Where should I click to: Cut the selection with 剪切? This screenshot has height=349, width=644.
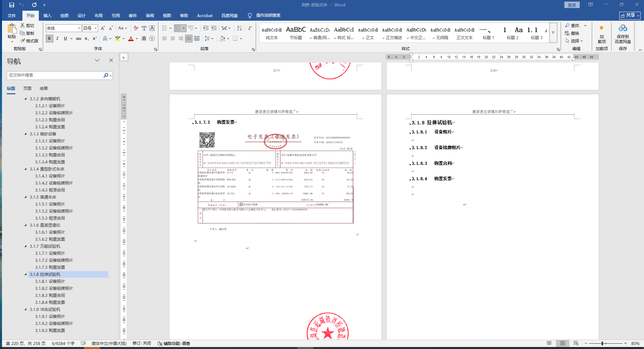coord(27,25)
